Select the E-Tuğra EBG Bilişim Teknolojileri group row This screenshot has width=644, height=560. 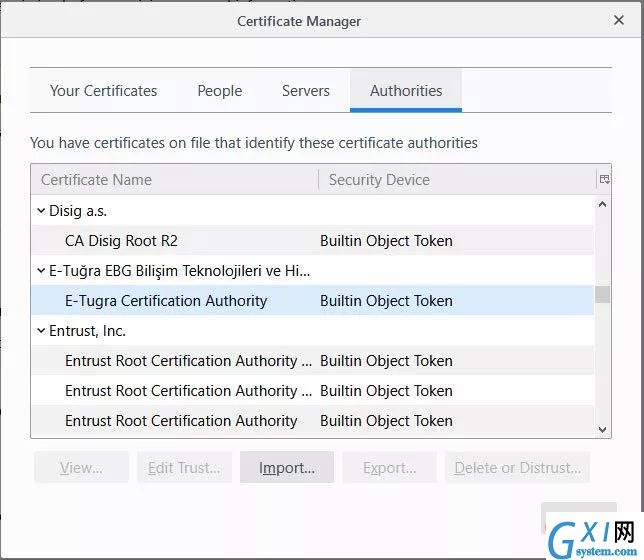[313, 271]
